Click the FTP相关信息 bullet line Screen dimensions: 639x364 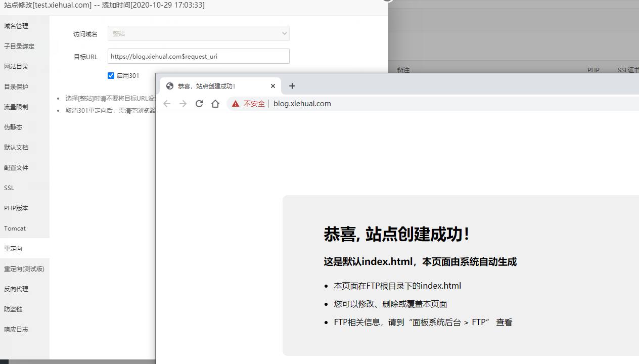pos(423,322)
